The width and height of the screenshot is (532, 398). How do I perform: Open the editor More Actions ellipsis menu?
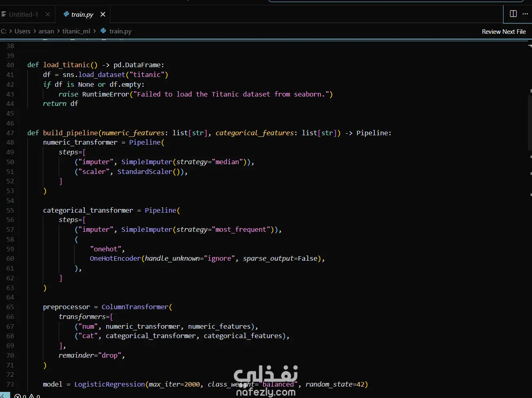click(525, 14)
